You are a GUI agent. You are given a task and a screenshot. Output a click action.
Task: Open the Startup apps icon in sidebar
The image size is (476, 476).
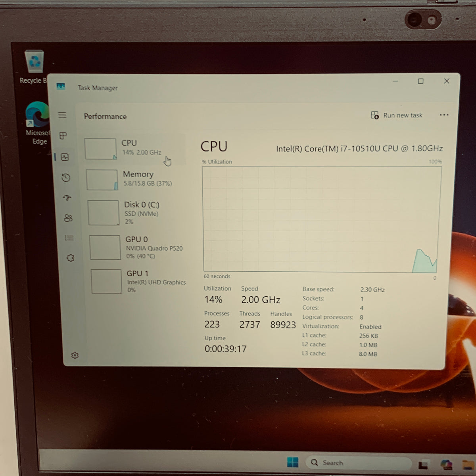click(67, 198)
